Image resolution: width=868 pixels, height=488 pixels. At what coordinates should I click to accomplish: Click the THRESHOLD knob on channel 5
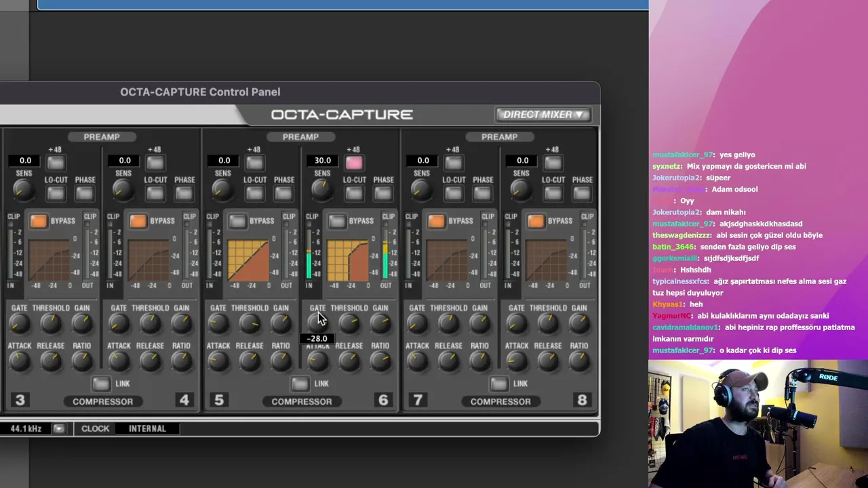[x=250, y=324]
